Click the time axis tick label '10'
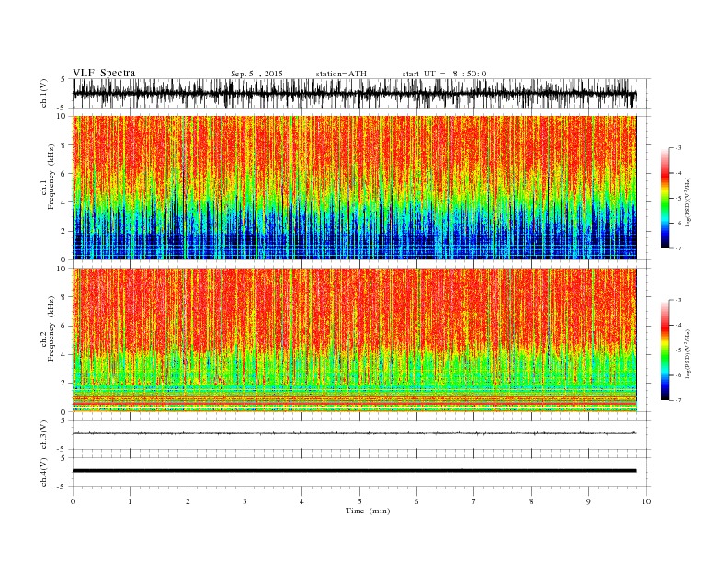 point(646,501)
